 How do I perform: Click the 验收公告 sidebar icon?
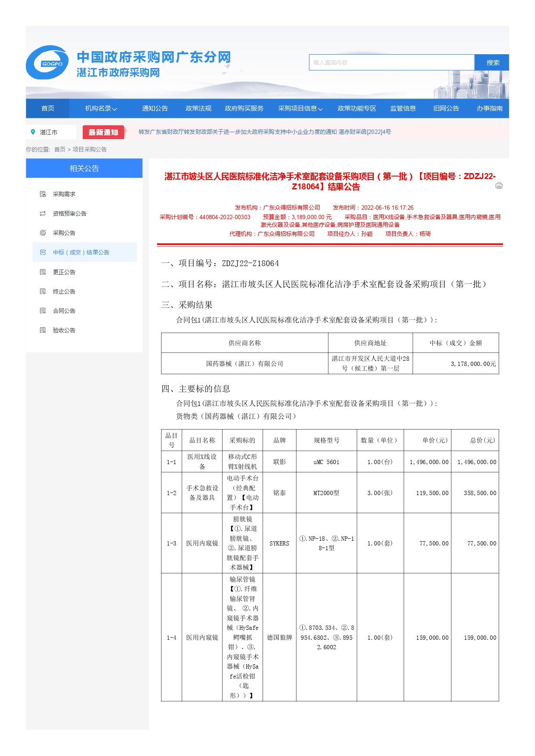[43, 330]
